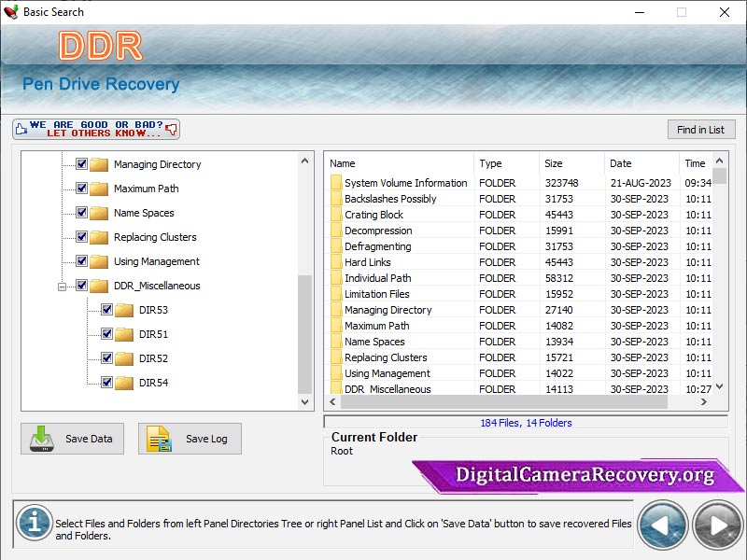Click the thumbs-up feedback icon
The image size is (747, 560).
21,129
